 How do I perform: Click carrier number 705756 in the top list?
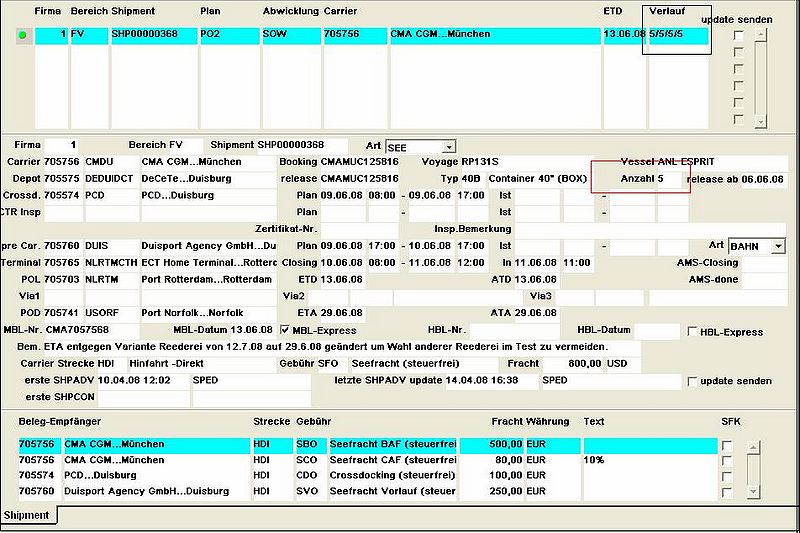(355, 34)
